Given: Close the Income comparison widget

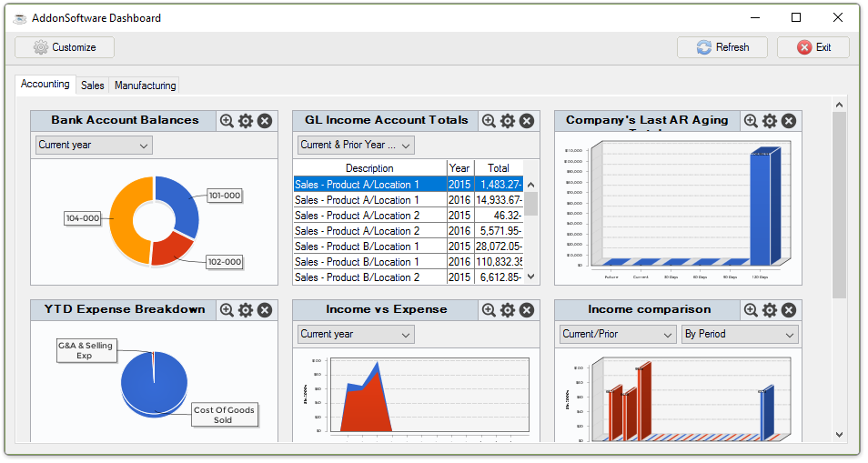Looking at the screenshot, I should click(788, 310).
